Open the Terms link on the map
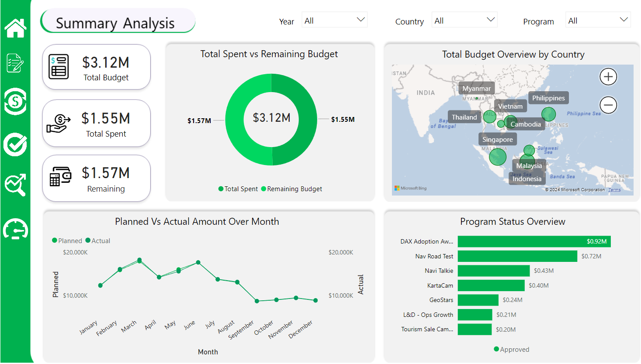Viewport: 641px width, 364px height. (614, 189)
